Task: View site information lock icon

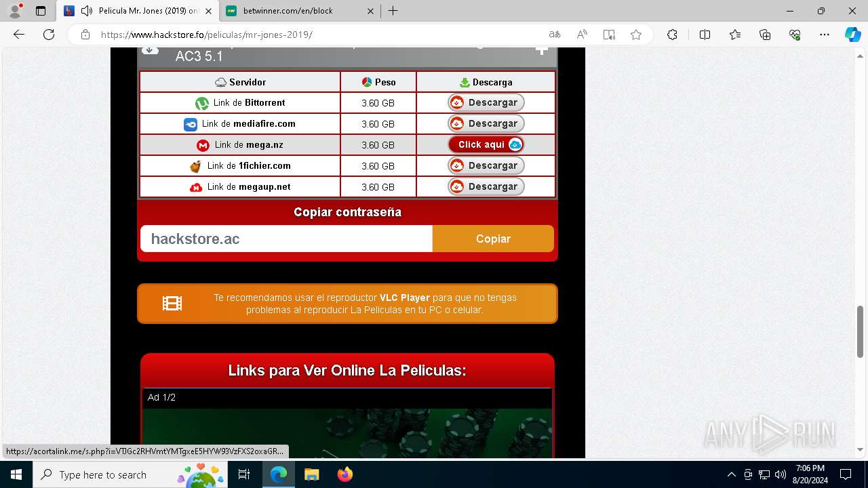Action: pos(85,35)
